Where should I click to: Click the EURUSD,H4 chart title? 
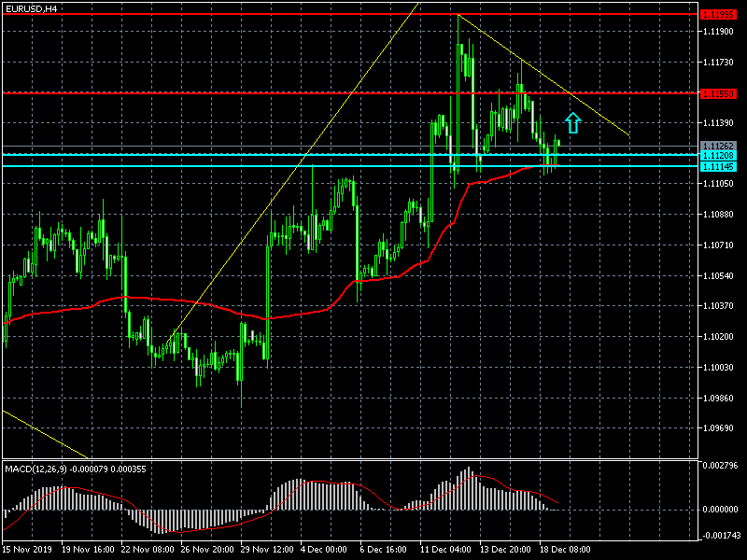pos(31,9)
